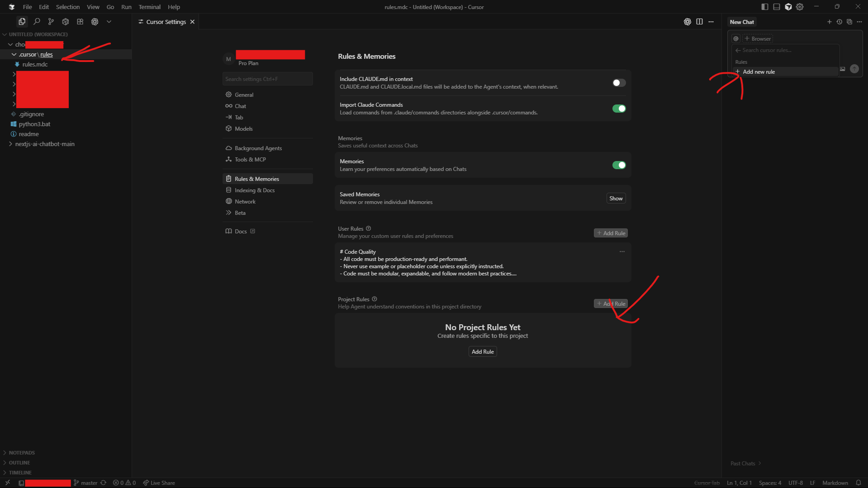
Task: Open remote window icon in status bar
Action: [8, 483]
